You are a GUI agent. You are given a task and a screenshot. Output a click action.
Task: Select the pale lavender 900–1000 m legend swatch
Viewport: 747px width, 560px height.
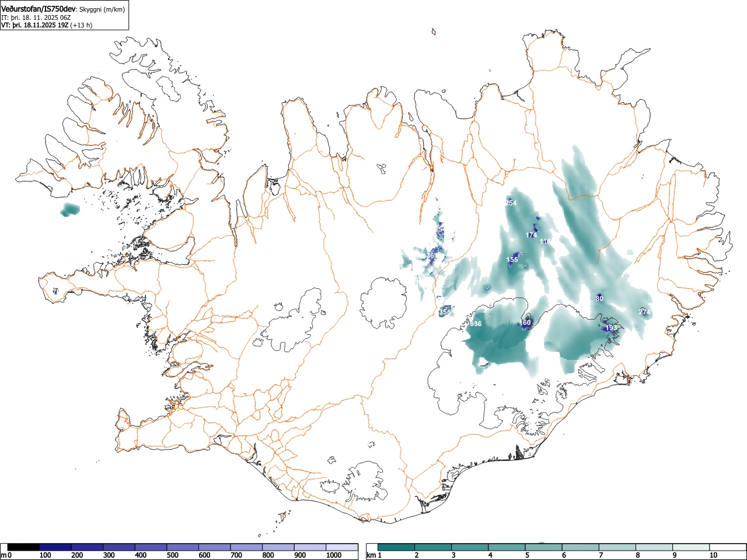(310, 547)
